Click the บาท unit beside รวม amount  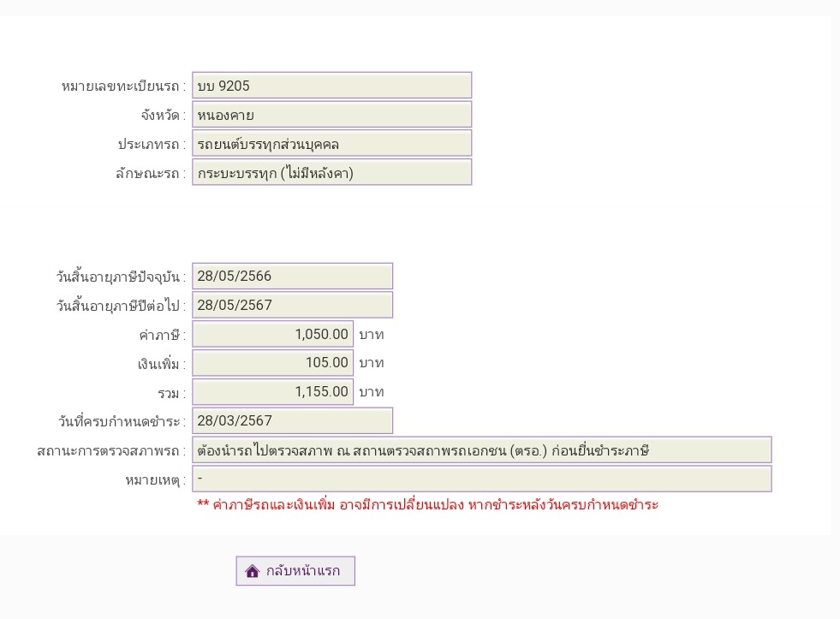(372, 392)
